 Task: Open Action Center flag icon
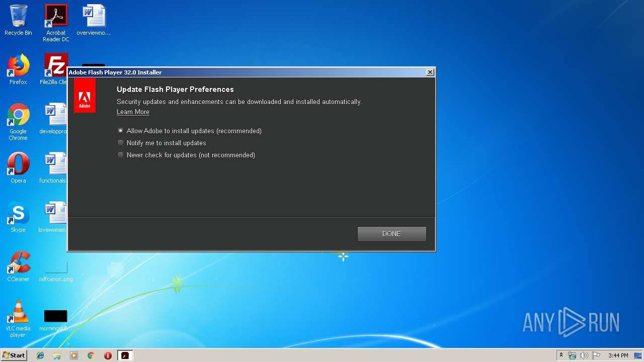click(x=596, y=355)
